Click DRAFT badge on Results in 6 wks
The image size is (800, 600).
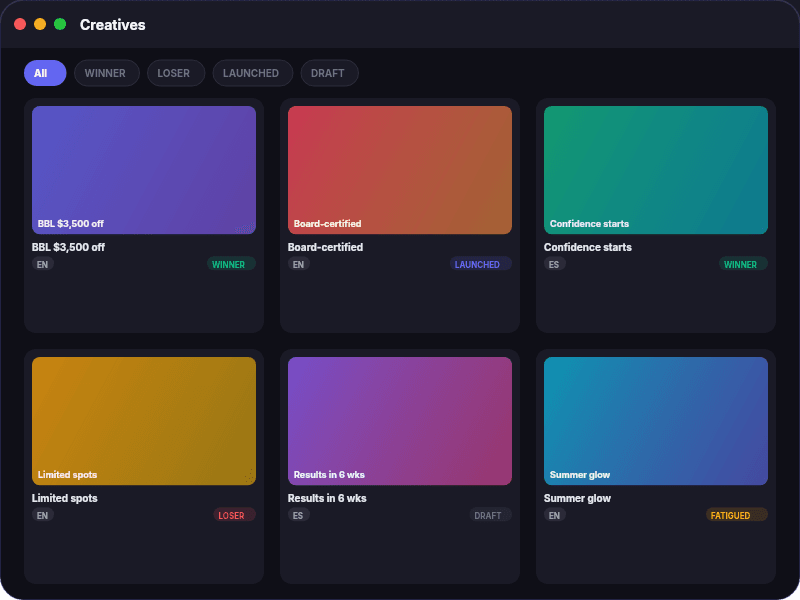490,515
